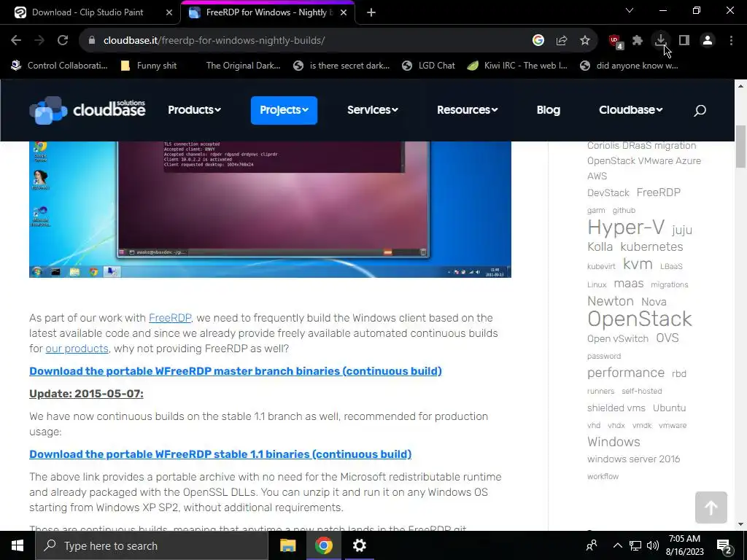Click the performance tag
The image size is (747, 560).
[x=625, y=373]
